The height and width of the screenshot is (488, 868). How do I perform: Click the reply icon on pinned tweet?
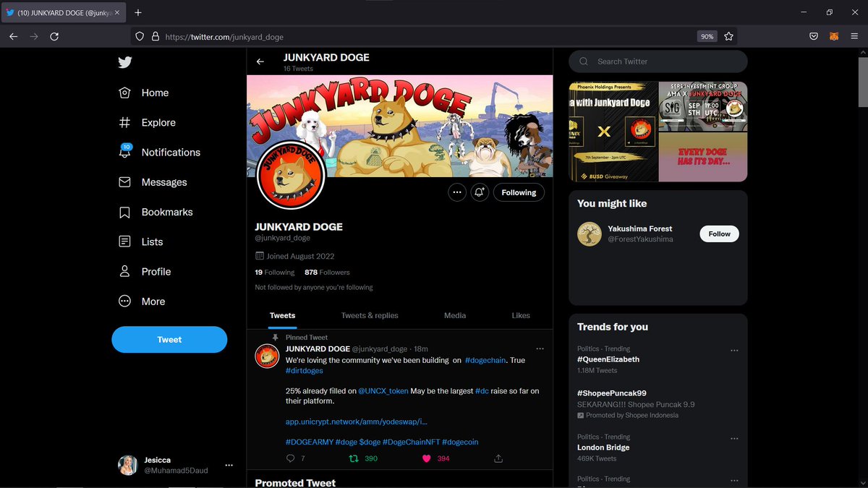[x=291, y=458]
